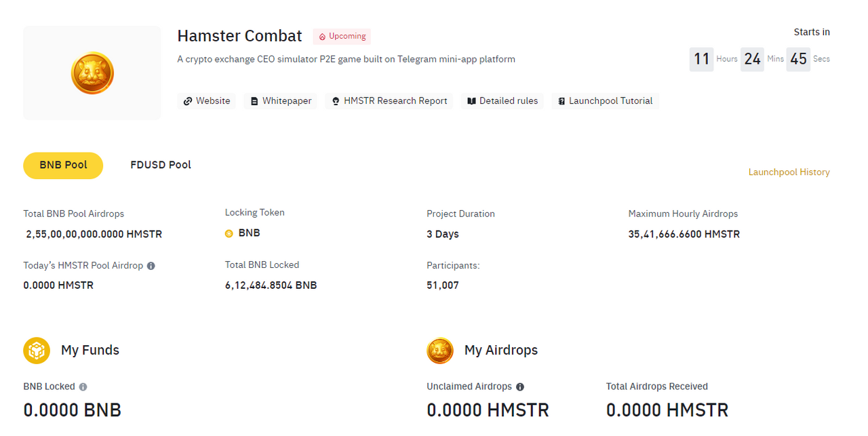Screen dimensions: 868x436
Task: Click the 'My Airdrops' heading
Action: pos(501,351)
